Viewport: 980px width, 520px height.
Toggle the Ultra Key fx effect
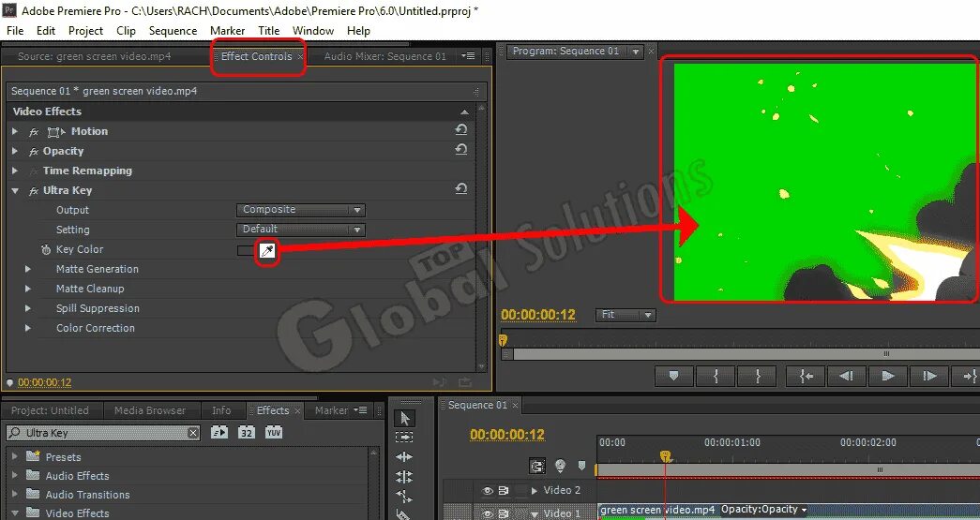[34, 191]
